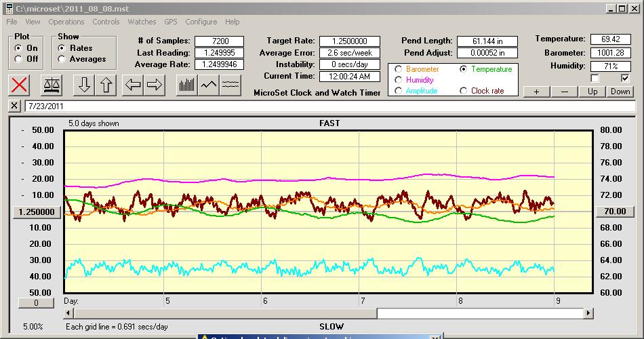Click the Average Error field
This screenshot has width=644, height=339.
350,53
